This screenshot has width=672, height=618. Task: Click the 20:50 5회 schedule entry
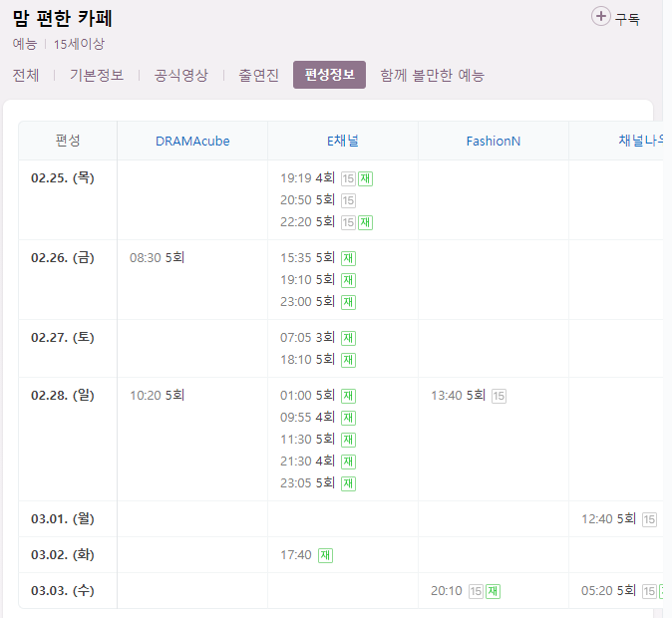click(x=307, y=199)
